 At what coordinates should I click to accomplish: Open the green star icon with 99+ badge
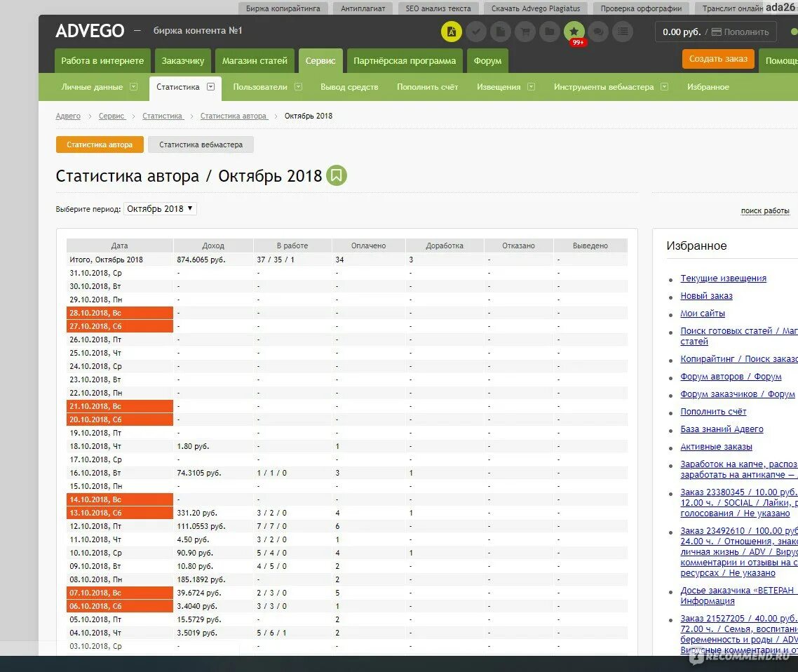574,32
